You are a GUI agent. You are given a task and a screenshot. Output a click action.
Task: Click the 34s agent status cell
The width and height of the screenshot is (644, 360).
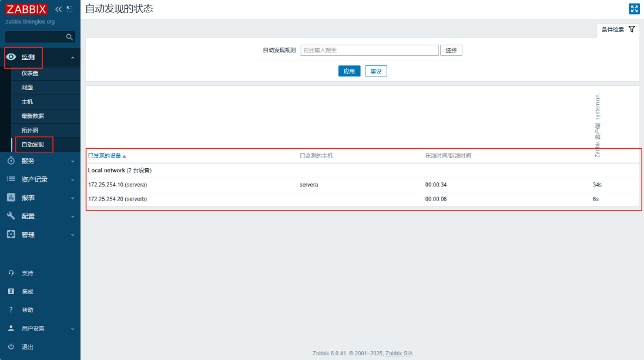pyautogui.click(x=597, y=185)
